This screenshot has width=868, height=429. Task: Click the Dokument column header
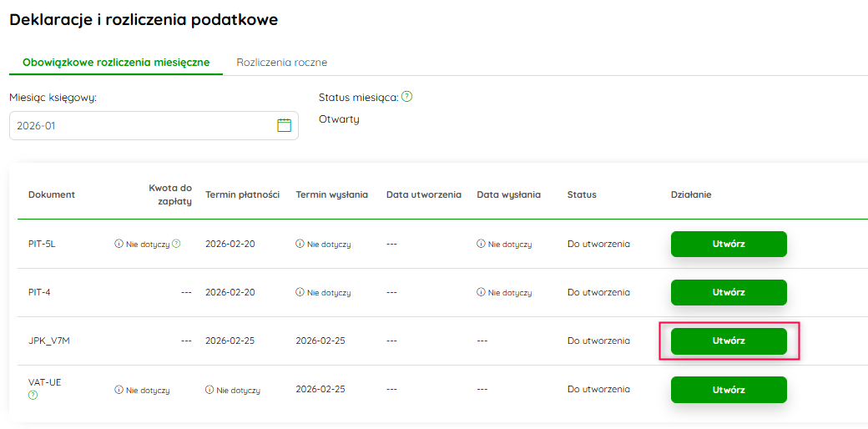point(52,194)
